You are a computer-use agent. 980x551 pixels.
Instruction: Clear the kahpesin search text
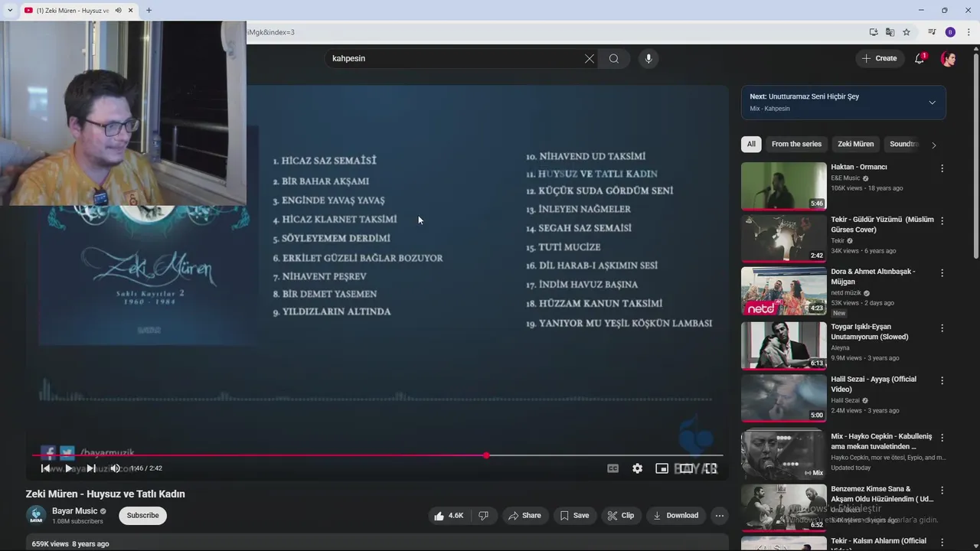[590, 59]
